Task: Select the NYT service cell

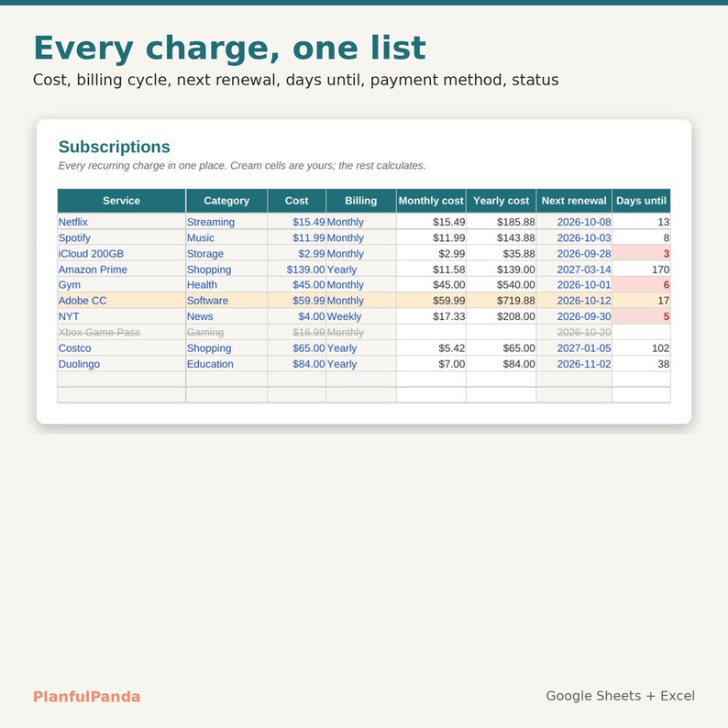Action: point(122,316)
